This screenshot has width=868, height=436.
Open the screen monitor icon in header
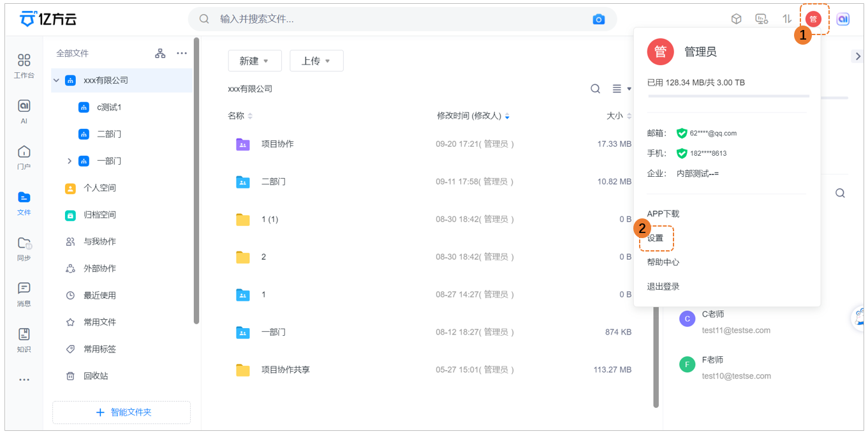761,19
